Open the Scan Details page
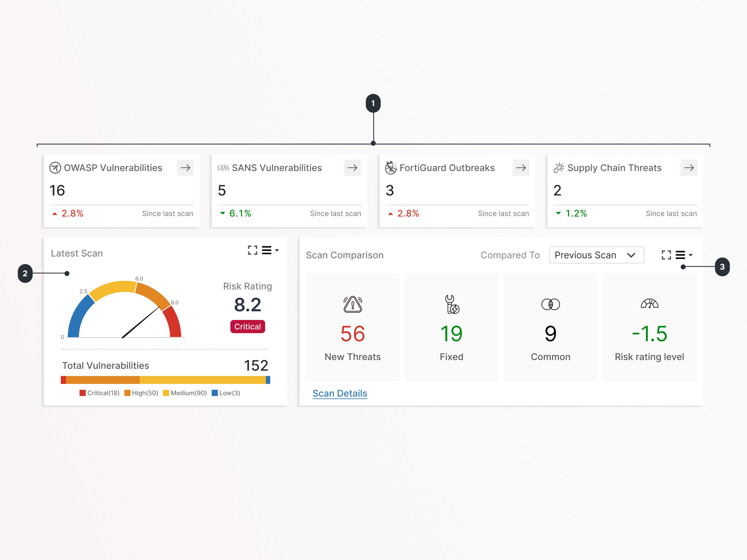Image resolution: width=747 pixels, height=560 pixels. [x=339, y=393]
